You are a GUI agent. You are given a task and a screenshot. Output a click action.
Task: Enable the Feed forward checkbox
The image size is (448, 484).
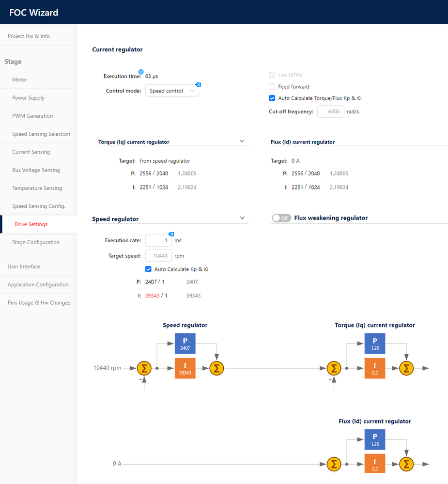click(x=272, y=86)
